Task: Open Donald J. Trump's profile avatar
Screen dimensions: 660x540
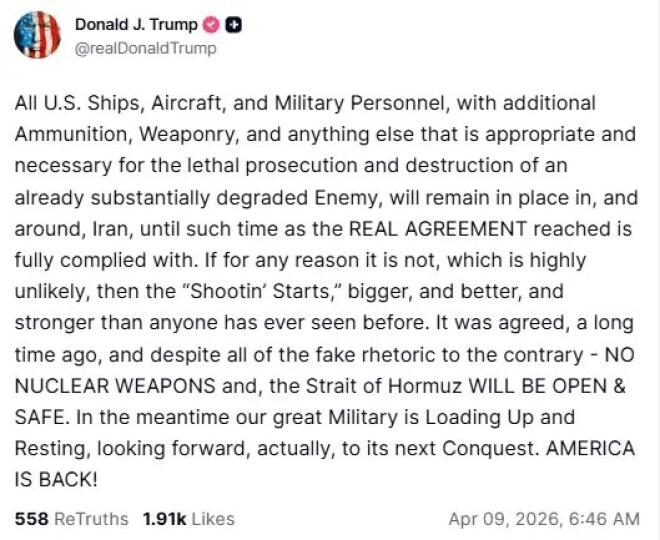Action: pos(37,35)
